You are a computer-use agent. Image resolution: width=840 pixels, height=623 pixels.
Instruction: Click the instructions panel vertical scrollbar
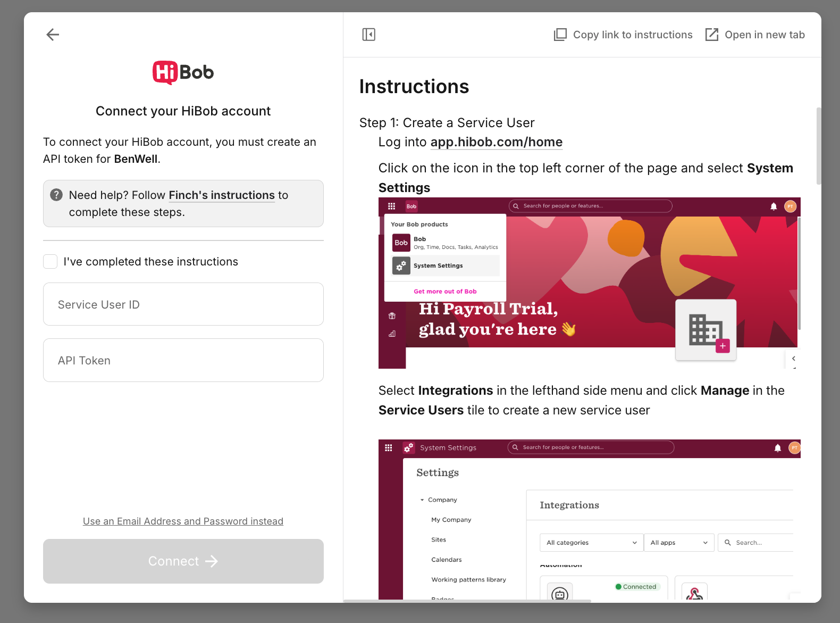click(x=818, y=146)
